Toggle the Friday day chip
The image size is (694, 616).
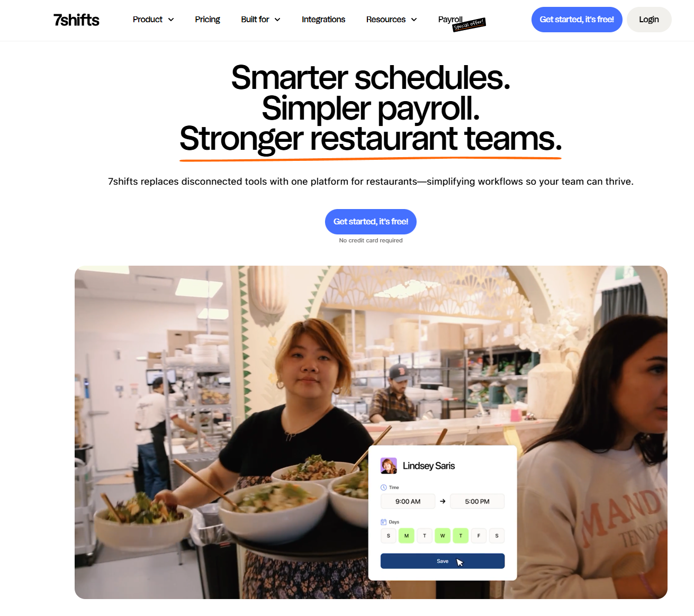tap(479, 536)
